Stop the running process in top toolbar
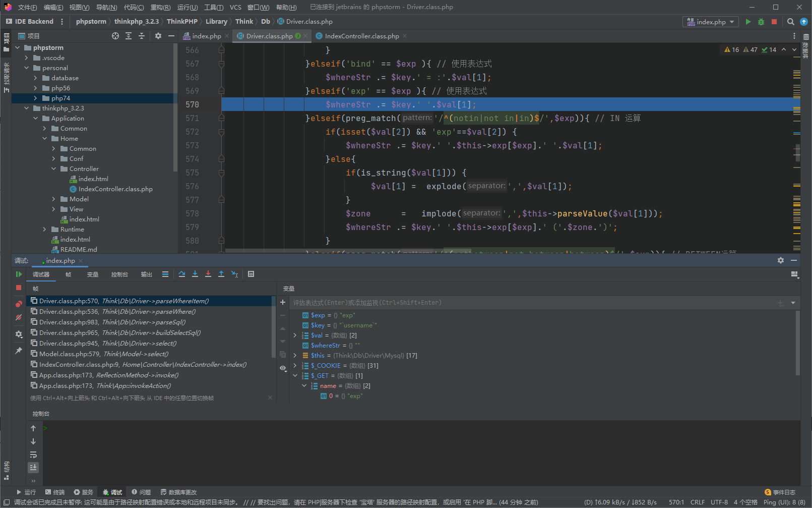 coord(774,22)
